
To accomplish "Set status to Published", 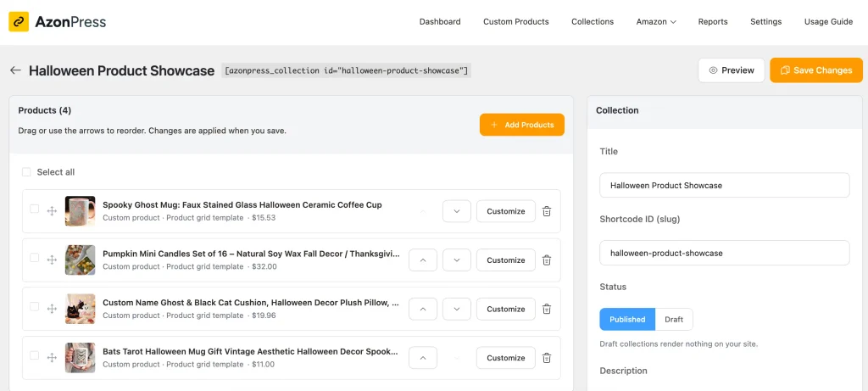I will click(627, 319).
